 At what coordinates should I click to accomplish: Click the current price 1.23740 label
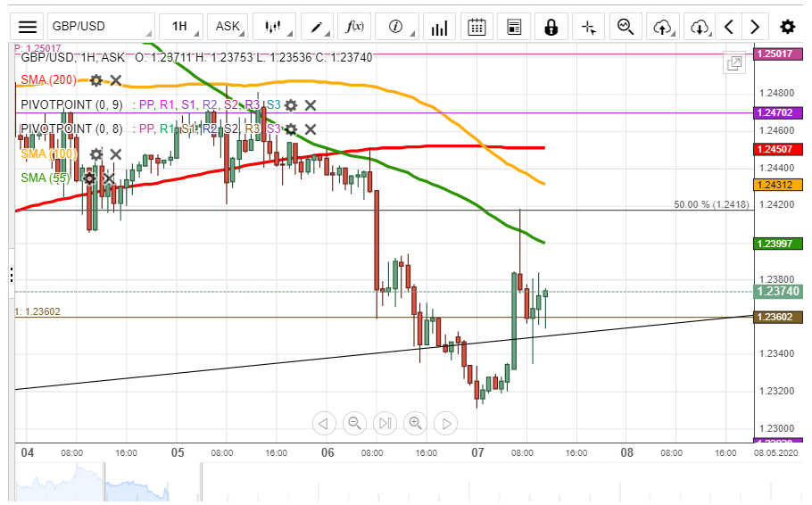[778, 292]
